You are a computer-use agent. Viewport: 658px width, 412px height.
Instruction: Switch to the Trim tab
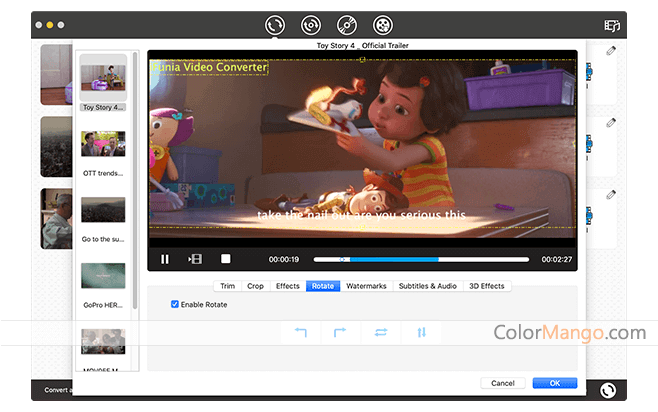coord(227,286)
